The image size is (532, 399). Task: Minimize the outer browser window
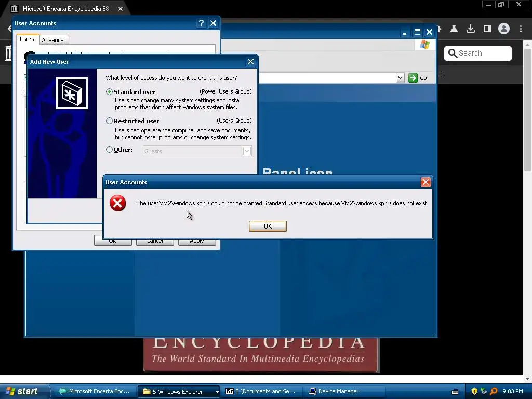point(488,5)
